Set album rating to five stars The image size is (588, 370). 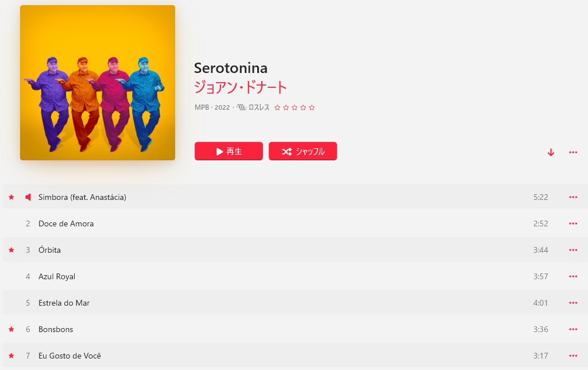click(x=312, y=107)
